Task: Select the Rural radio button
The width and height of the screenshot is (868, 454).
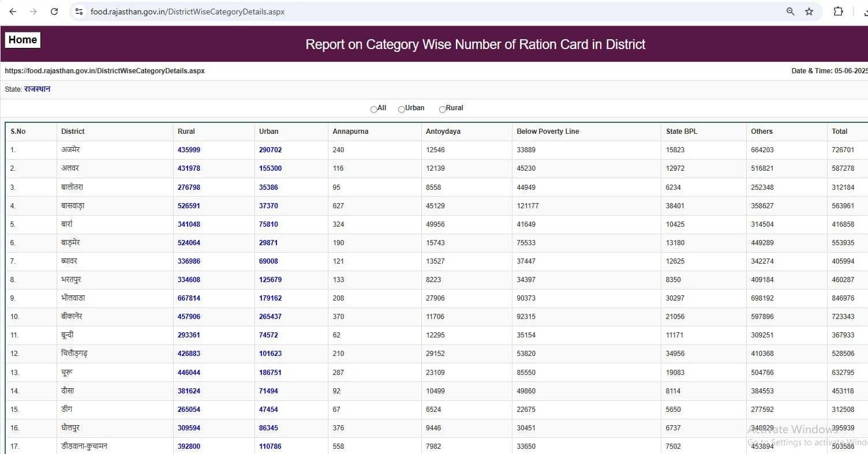Action: click(443, 109)
